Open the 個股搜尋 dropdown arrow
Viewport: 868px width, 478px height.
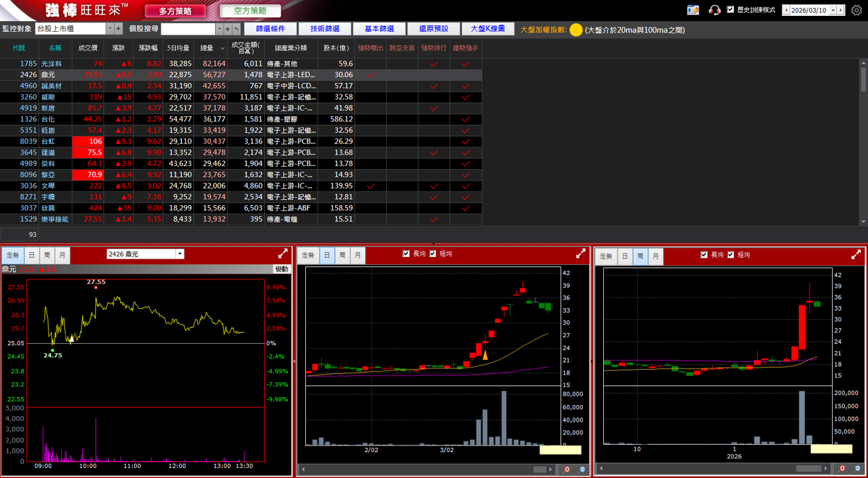point(220,29)
